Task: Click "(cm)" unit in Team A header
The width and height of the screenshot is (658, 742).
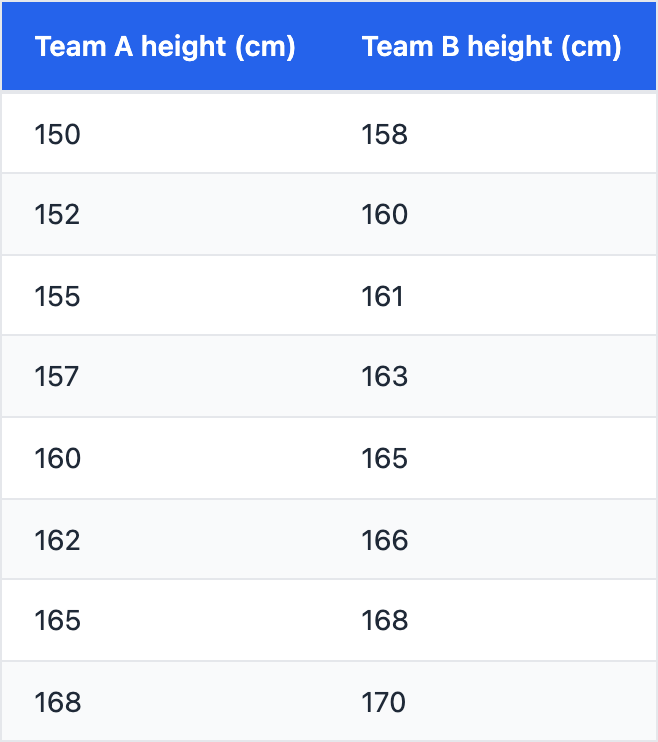Action: (265, 47)
